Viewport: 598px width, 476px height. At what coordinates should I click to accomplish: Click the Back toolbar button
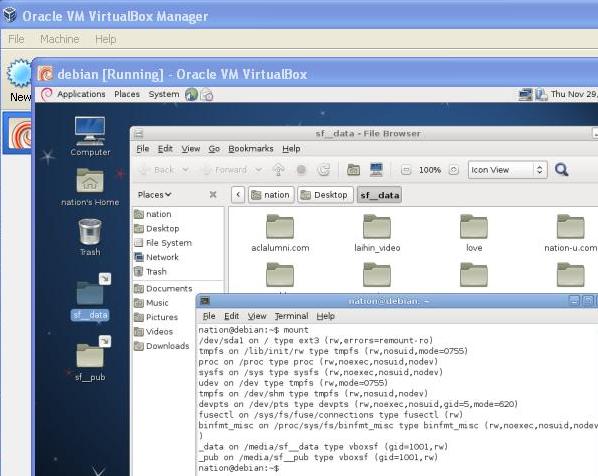click(157, 170)
